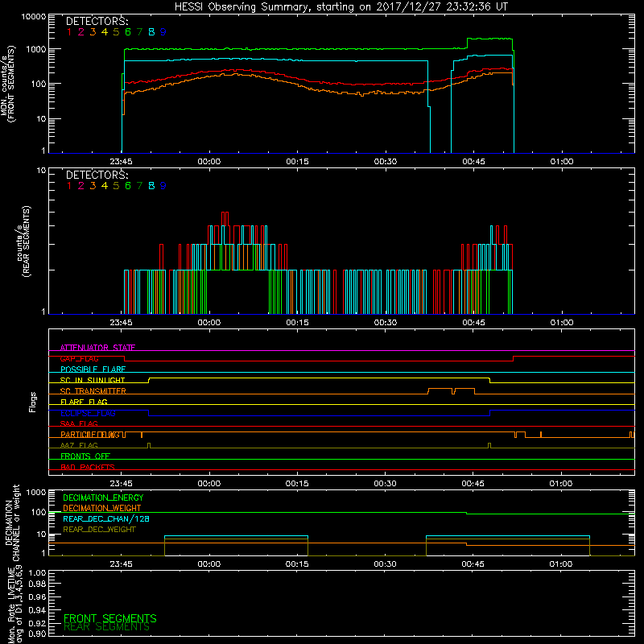This screenshot has width=644, height=644.
Task: Select blue detector 9 in front segments legend
Action: [x=163, y=32]
